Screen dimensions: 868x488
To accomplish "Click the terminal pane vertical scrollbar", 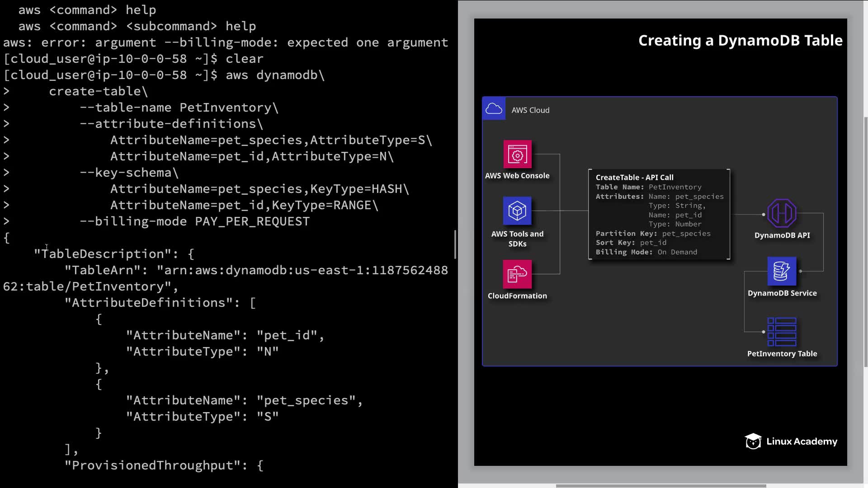I will point(455,244).
